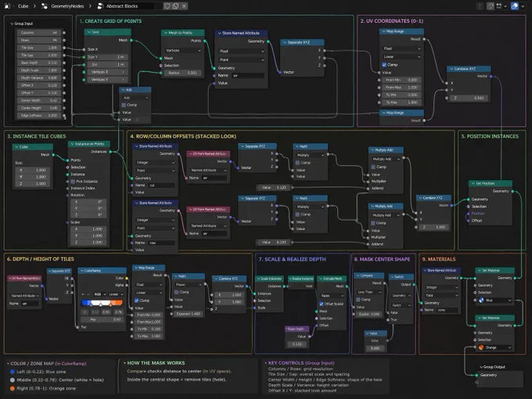Viewport: 532px width, 399px height.
Task: Click the Group Input Columns output socket
Action: [64, 33]
